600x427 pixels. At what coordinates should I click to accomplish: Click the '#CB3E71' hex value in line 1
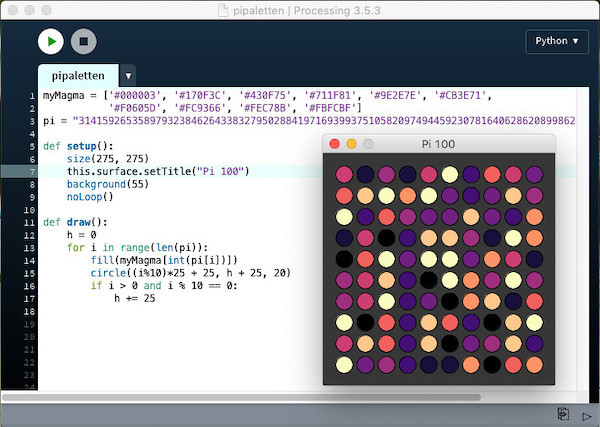click(460, 95)
